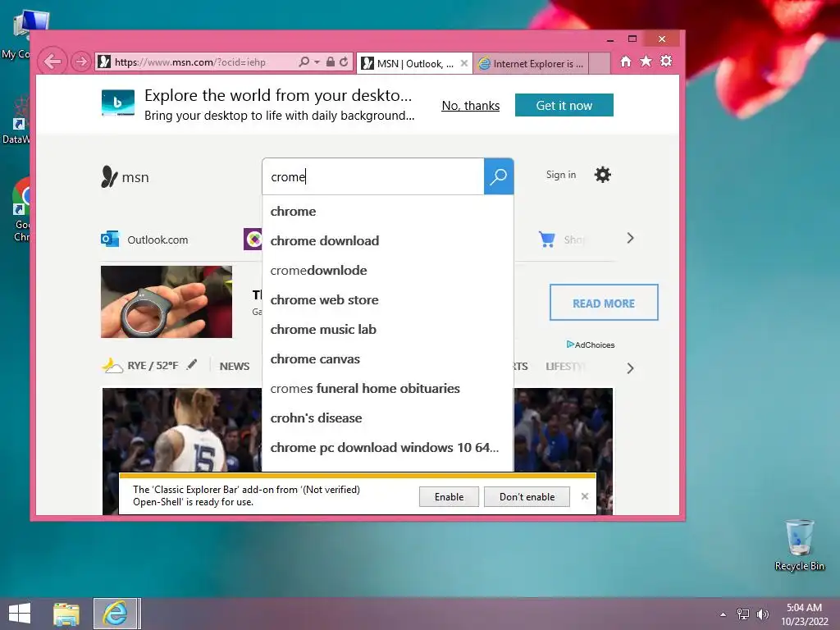Open File Explorer from the taskbar

click(66, 614)
